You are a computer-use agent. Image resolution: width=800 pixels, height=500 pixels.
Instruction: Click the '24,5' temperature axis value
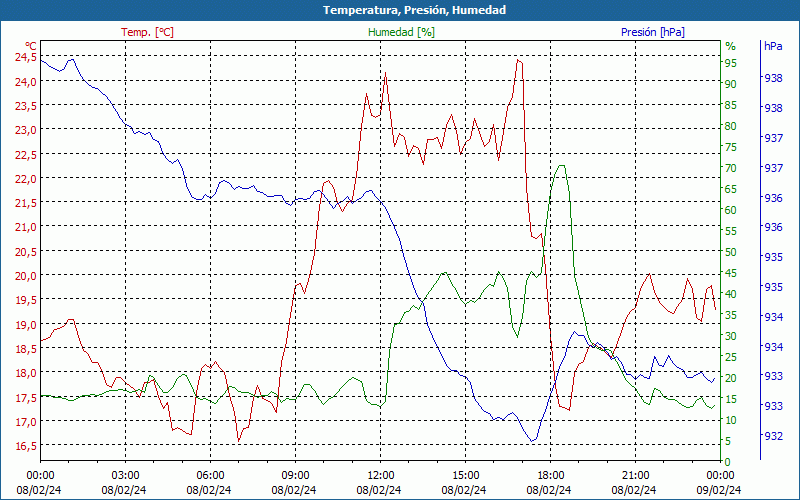[x=26, y=57]
